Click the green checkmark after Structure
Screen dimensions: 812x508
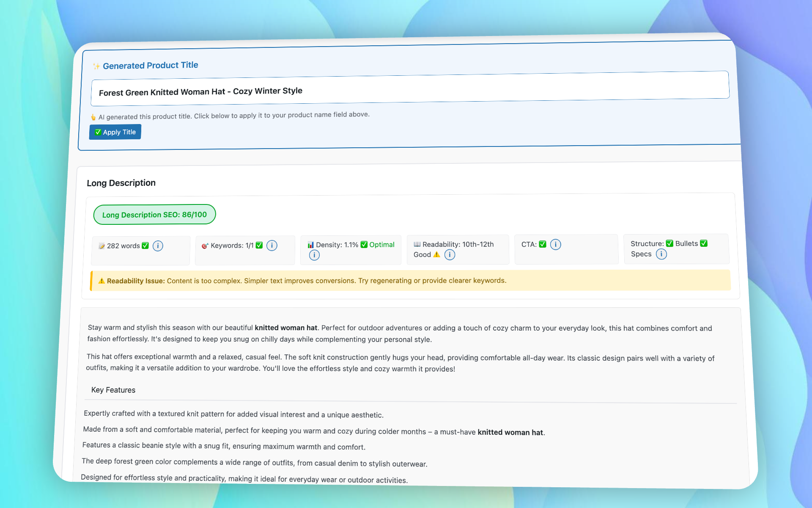pyautogui.click(x=669, y=243)
